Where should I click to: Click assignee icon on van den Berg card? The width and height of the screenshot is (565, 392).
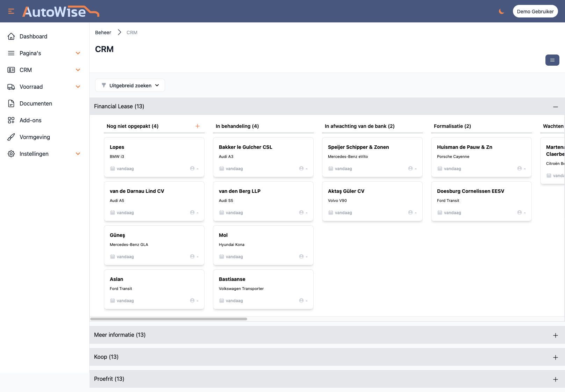[301, 212]
